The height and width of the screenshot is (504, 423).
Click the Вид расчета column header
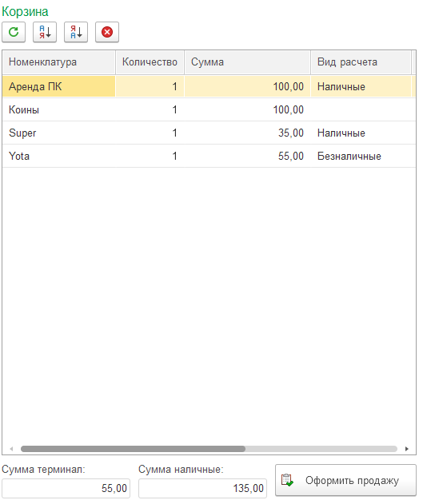tap(361, 62)
